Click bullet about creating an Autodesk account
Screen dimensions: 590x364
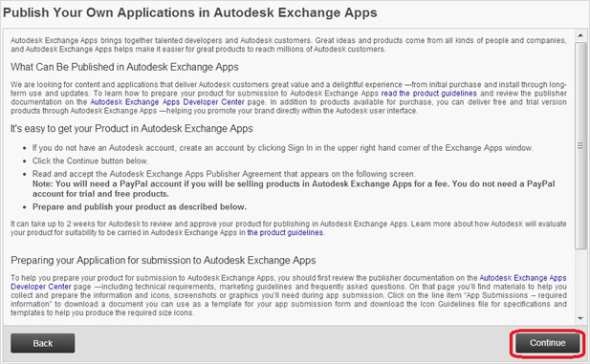[283, 148]
